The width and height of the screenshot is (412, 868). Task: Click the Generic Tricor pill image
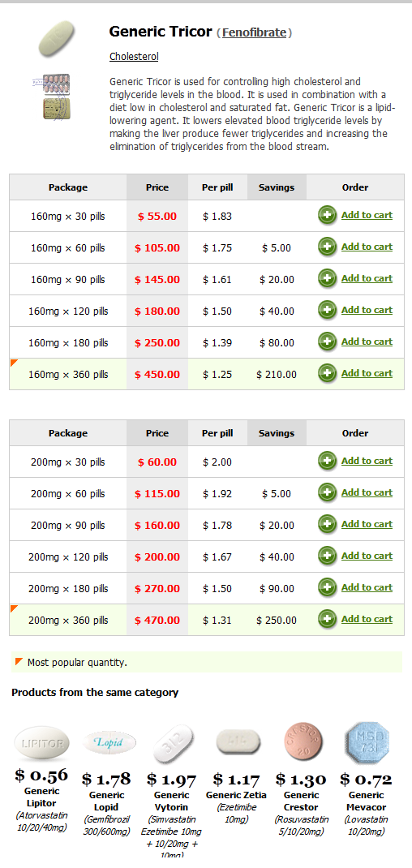click(56, 39)
